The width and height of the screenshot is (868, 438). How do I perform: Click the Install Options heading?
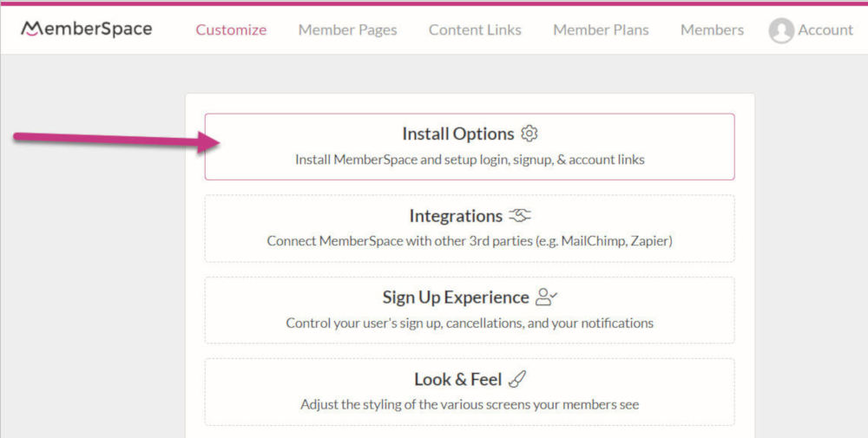457,134
